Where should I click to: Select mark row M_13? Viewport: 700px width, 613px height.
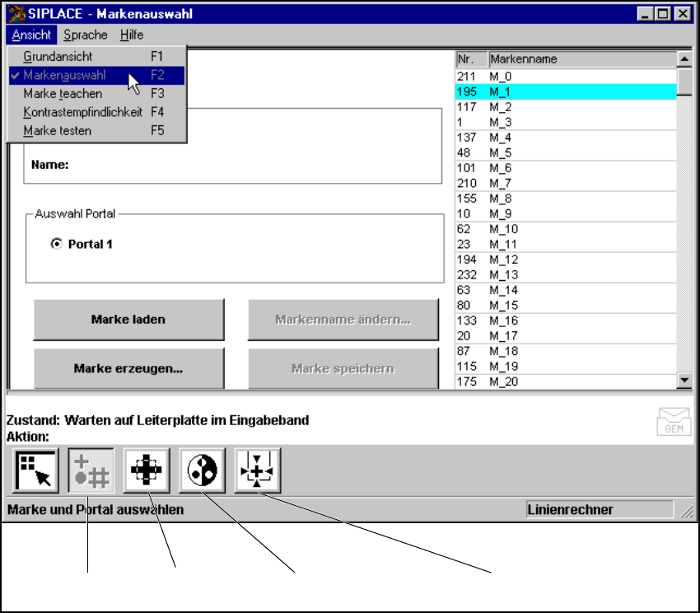(x=566, y=274)
